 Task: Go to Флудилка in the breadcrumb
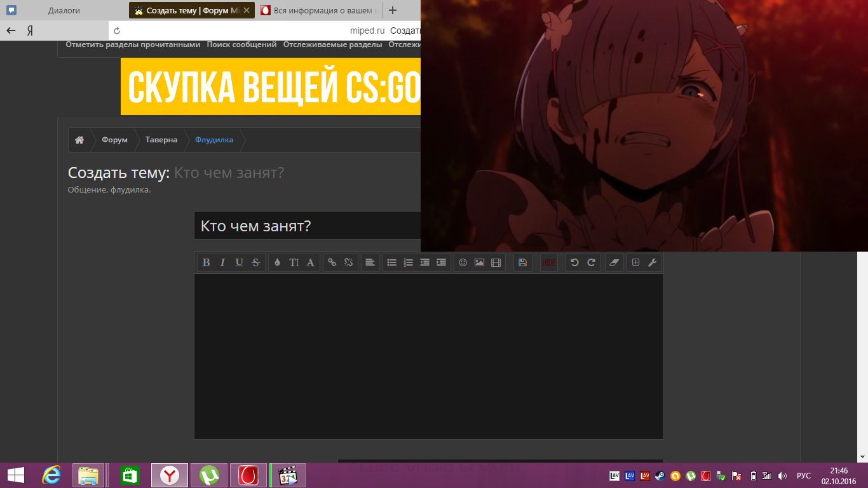pyautogui.click(x=214, y=140)
